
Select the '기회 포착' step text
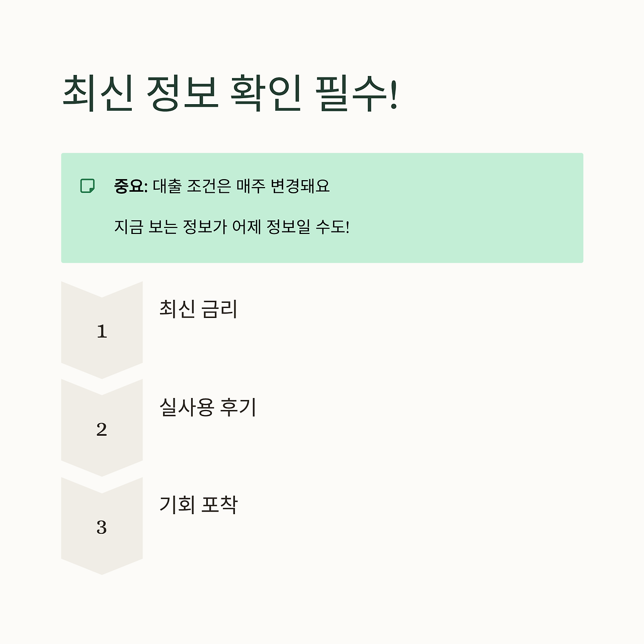[198, 504]
